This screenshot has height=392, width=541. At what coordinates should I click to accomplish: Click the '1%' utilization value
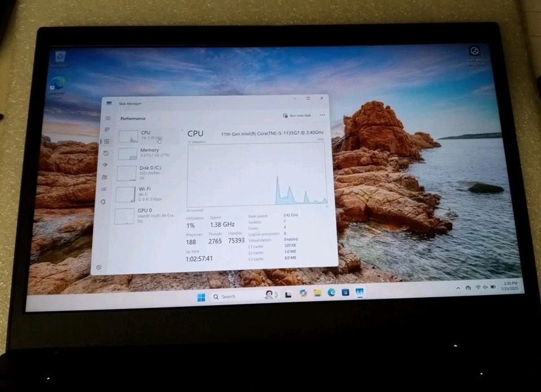click(190, 225)
